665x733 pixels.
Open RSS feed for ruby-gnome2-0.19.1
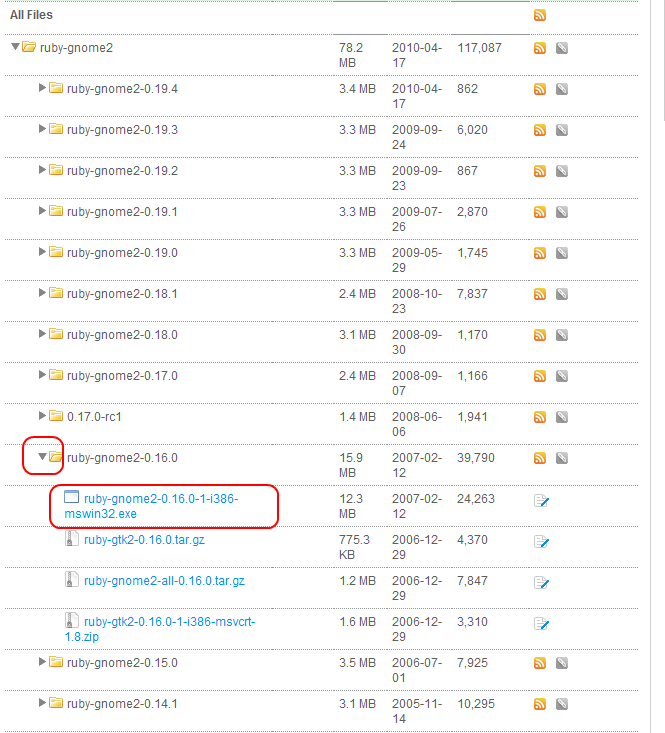click(540, 212)
